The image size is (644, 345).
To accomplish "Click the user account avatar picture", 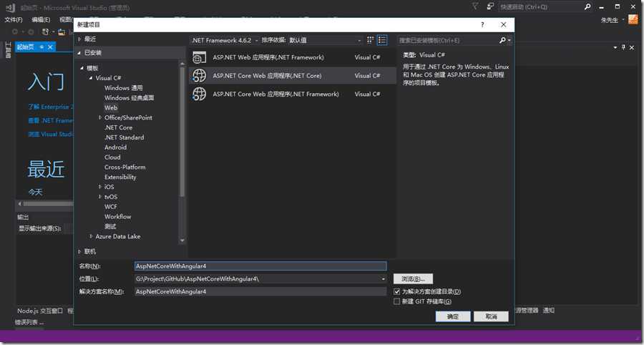I will (x=633, y=20).
